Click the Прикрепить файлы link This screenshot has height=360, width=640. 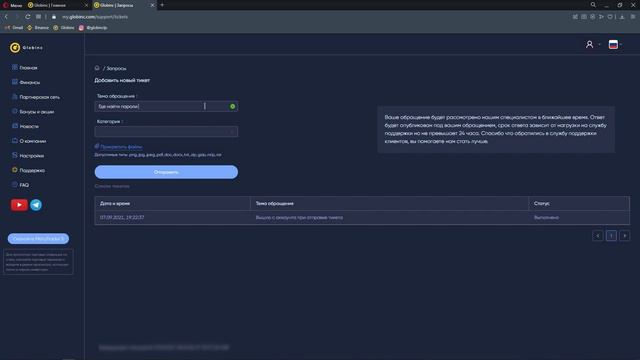(121, 147)
